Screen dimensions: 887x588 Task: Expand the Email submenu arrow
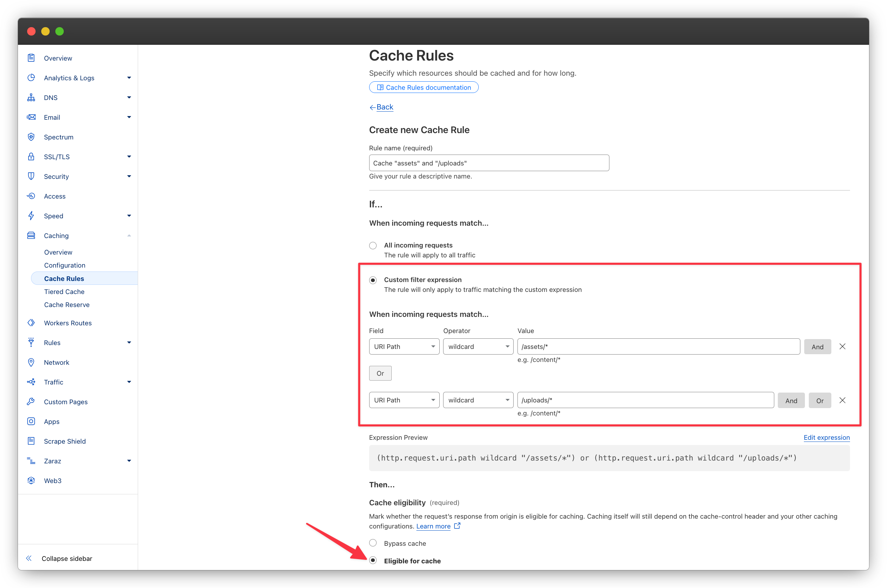pyautogui.click(x=129, y=117)
